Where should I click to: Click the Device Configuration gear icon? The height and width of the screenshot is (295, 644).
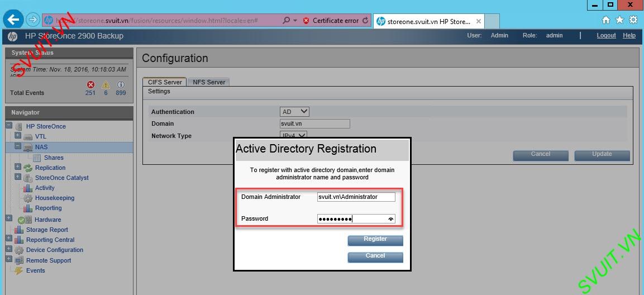click(19, 250)
